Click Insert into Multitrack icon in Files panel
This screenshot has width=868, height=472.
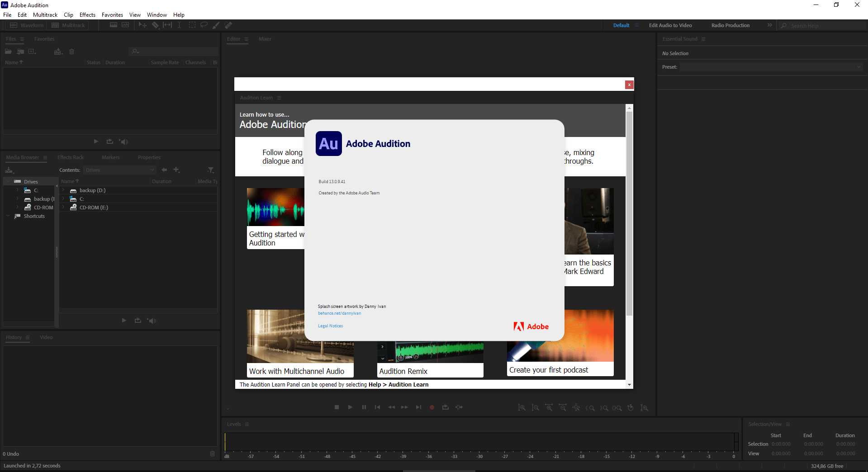click(x=58, y=52)
